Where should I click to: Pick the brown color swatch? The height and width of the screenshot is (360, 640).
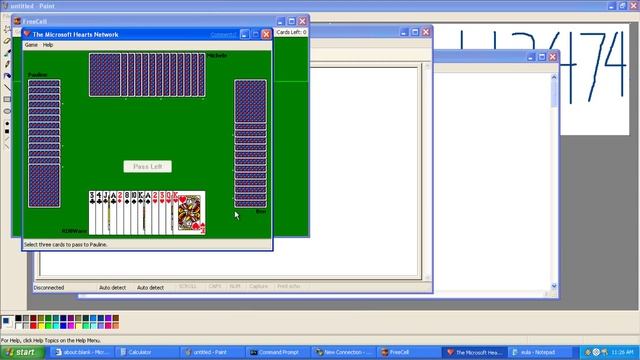(116, 318)
